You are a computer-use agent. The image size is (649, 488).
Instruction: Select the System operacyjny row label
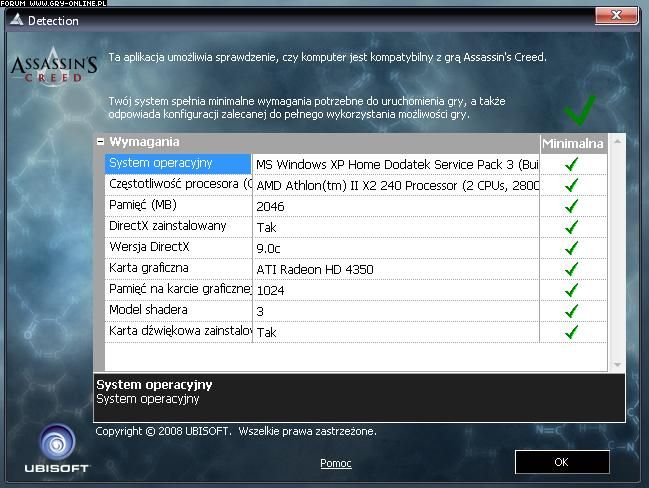click(x=178, y=163)
